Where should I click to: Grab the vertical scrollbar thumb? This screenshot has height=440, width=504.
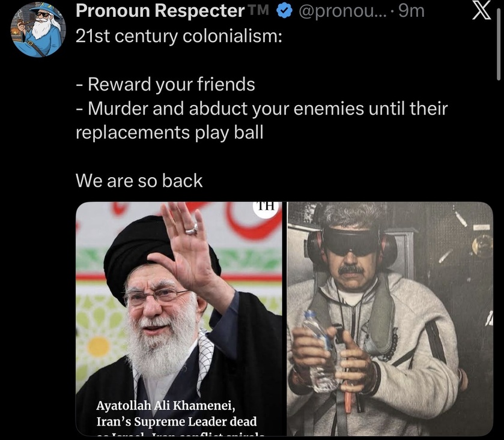[x=498, y=45]
